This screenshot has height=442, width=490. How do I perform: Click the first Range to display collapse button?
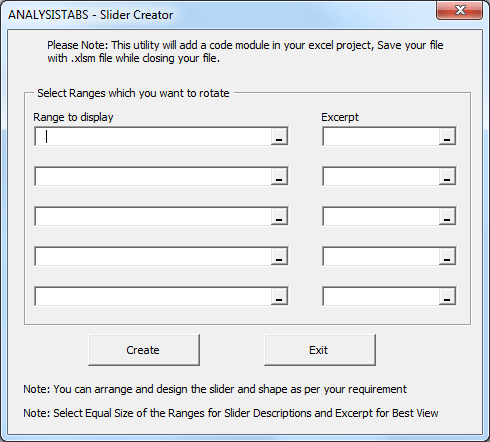point(279,136)
